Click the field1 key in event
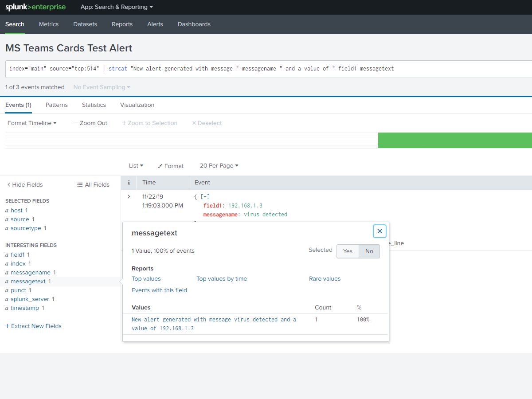 [214, 205]
